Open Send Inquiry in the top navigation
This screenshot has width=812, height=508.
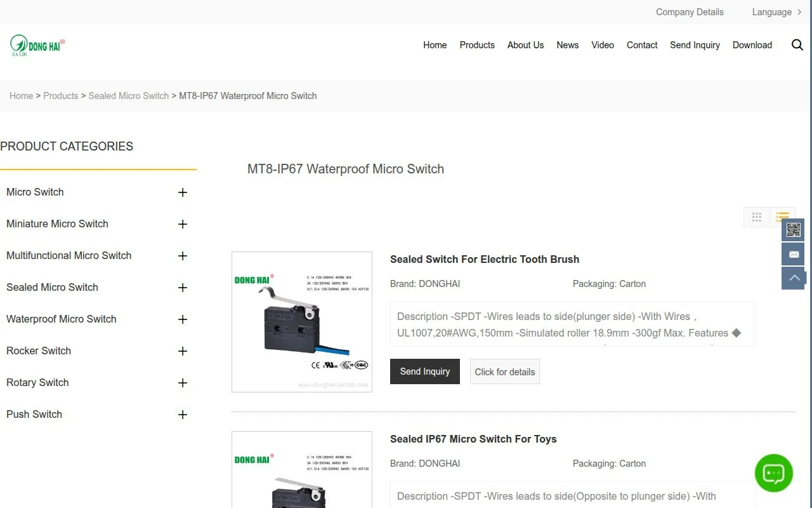pyautogui.click(x=695, y=45)
